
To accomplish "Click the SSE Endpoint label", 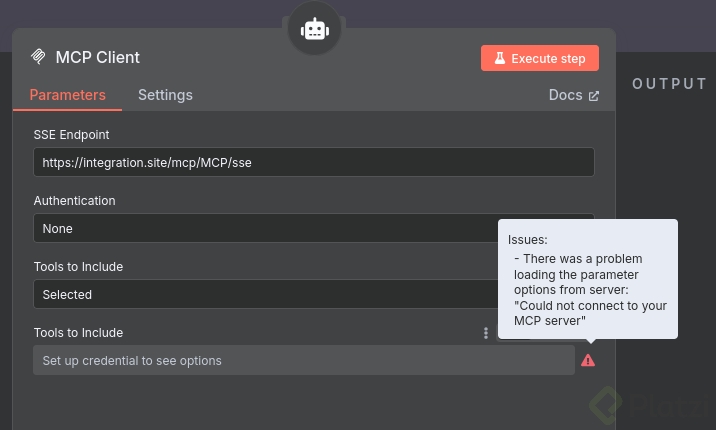I will click(71, 134).
